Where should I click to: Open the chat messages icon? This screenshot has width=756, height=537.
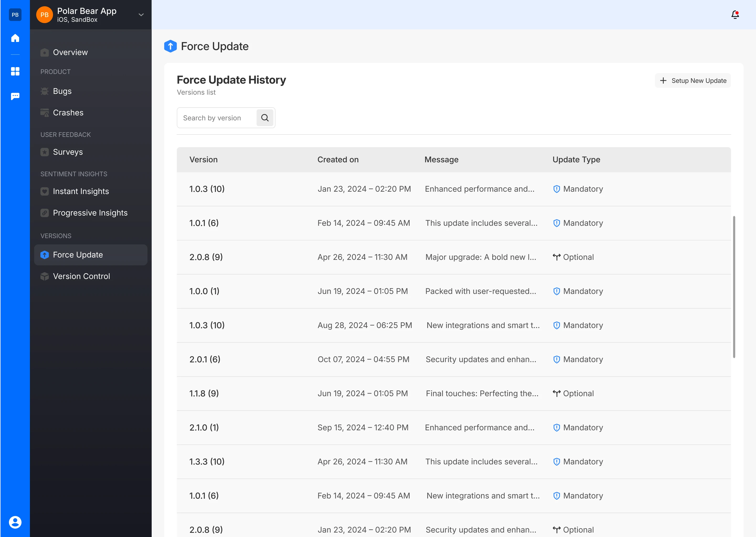pyautogui.click(x=15, y=96)
